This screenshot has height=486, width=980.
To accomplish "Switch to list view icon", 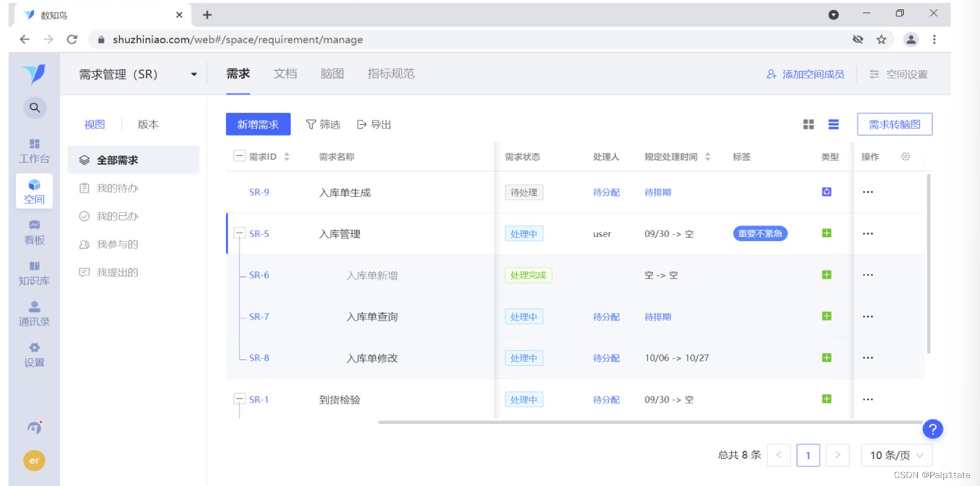I will tap(834, 124).
